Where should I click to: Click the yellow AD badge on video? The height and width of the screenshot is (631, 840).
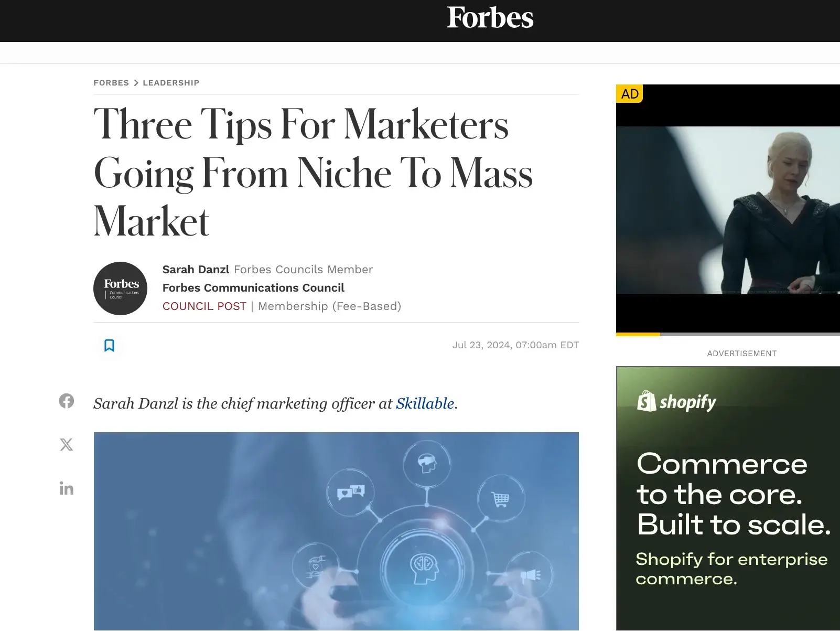[x=629, y=94]
